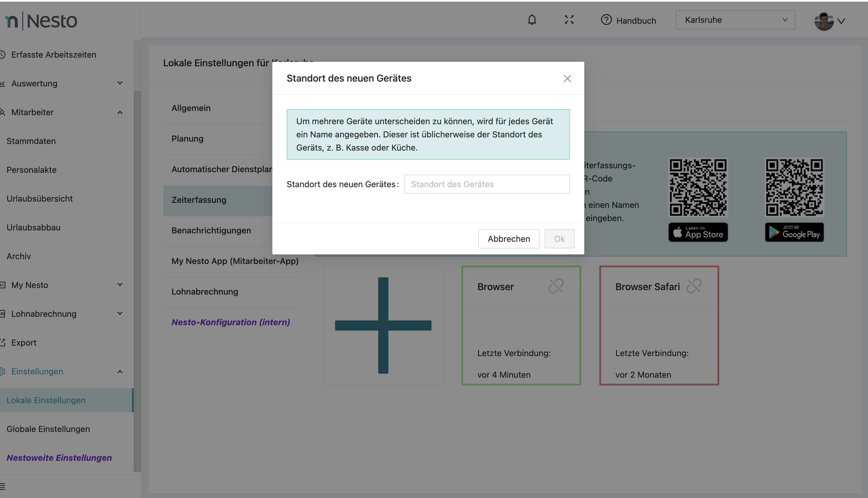
Task: Click the unlink icon on Browser card
Action: click(555, 286)
